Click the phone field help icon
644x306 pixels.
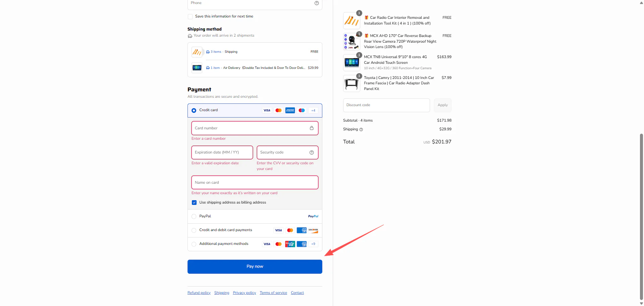(x=316, y=3)
